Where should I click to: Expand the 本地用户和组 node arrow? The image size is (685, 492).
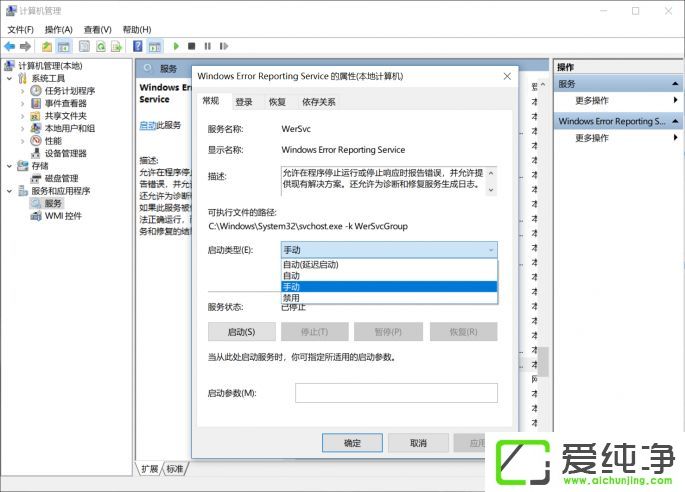[x=22, y=128]
